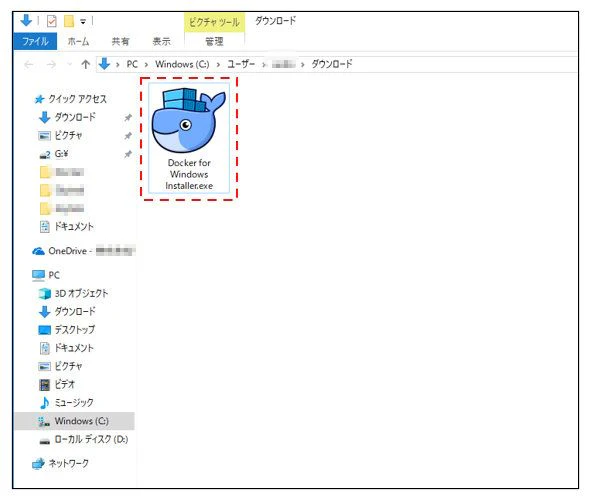The image size is (589, 500).
Task: Click the ミュージック music note icon
Action: tap(45, 403)
